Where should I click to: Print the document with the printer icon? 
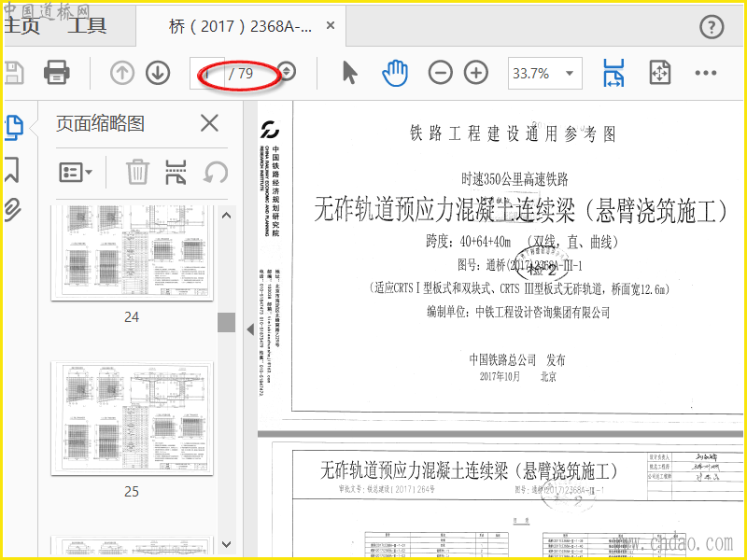(57, 73)
